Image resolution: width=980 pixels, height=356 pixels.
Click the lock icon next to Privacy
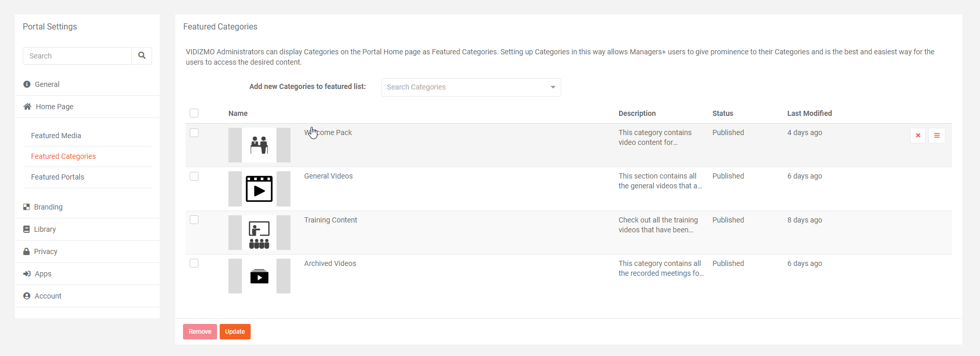(x=26, y=251)
